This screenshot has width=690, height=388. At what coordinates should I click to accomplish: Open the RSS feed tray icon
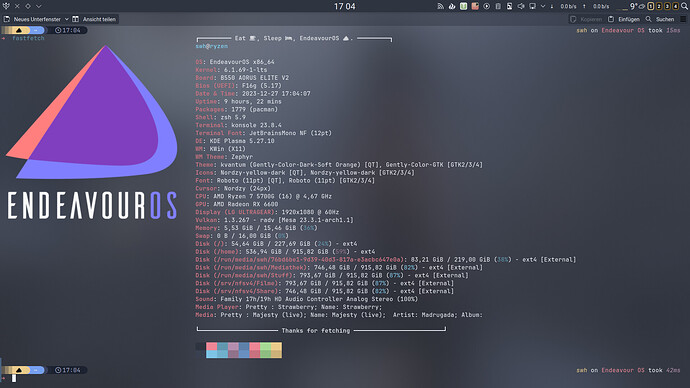click(x=440, y=6)
